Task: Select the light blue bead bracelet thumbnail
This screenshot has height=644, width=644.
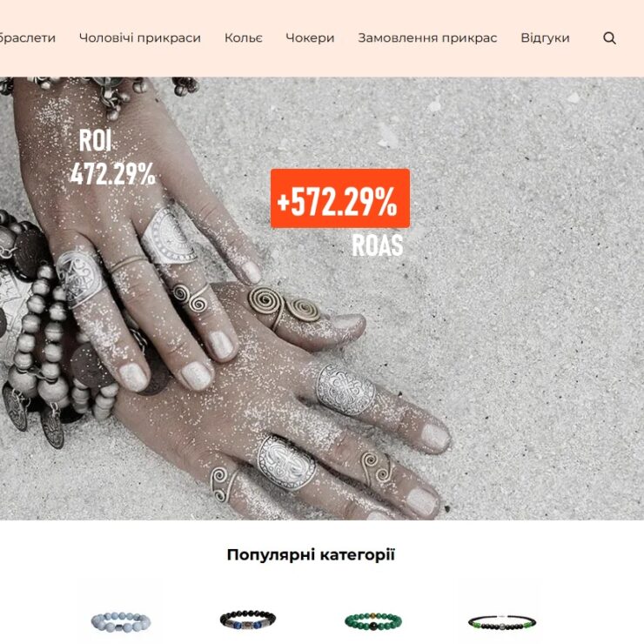Action: tap(121, 621)
